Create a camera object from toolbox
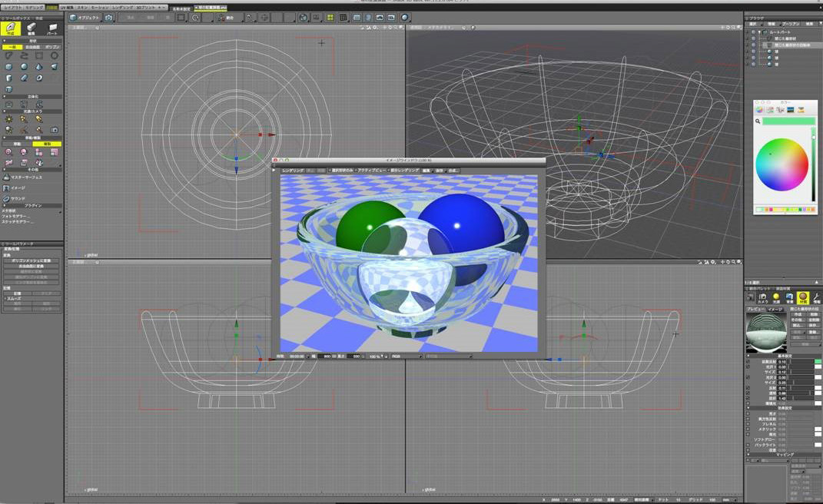 tap(54, 130)
